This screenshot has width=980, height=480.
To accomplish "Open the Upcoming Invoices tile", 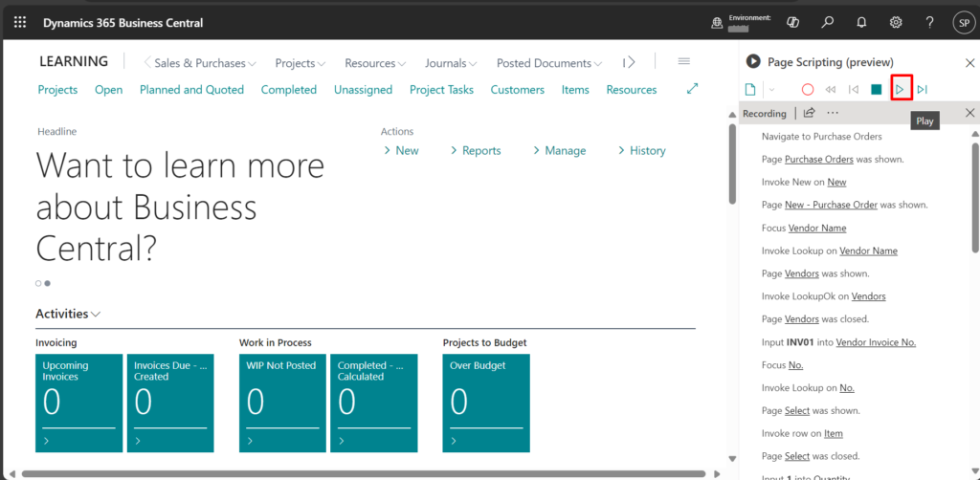I will point(79,404).
